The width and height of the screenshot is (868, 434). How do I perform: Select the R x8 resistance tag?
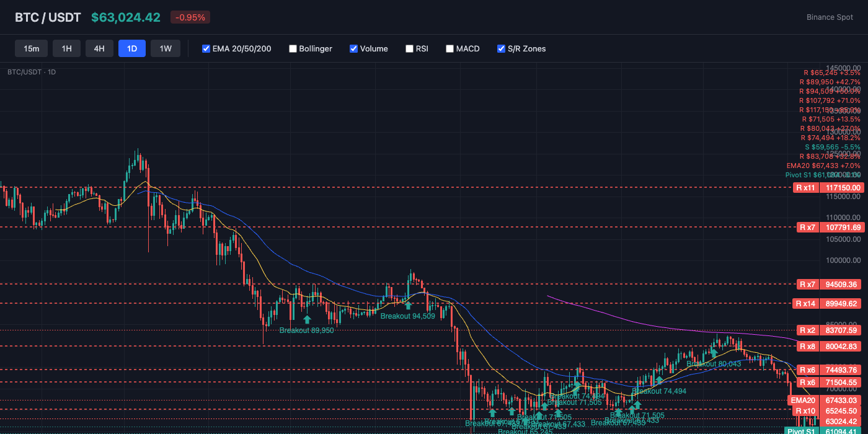809,347
